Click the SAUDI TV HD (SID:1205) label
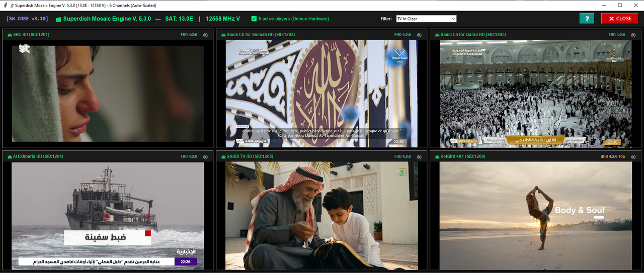Image resolution: width=644 pixels, height=273 pixels. (x=250, y=156)
